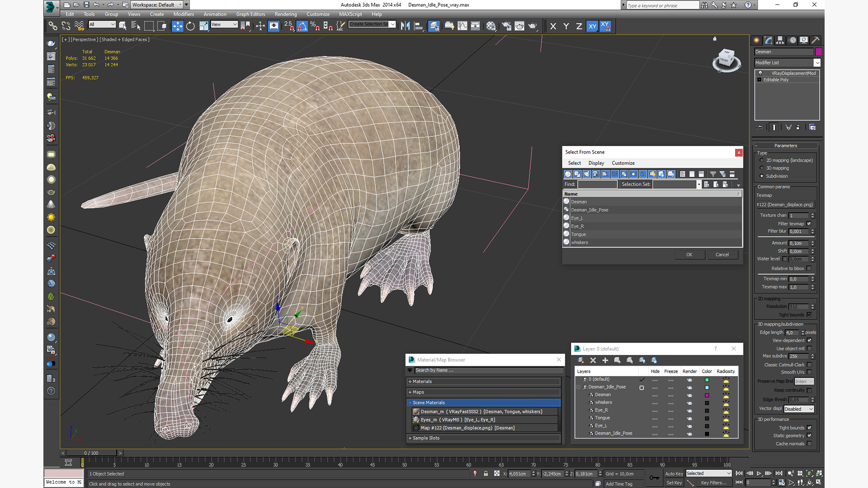Click Add Selected Objects plus icon in Layer dialog
Viewport: 868px width, 488px height.
click(605, 360)
